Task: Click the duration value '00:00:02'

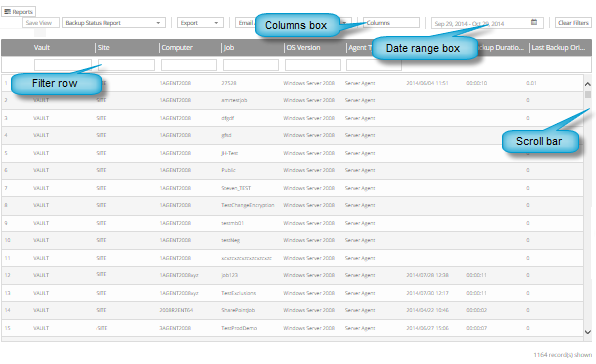Action: point(477,310)
